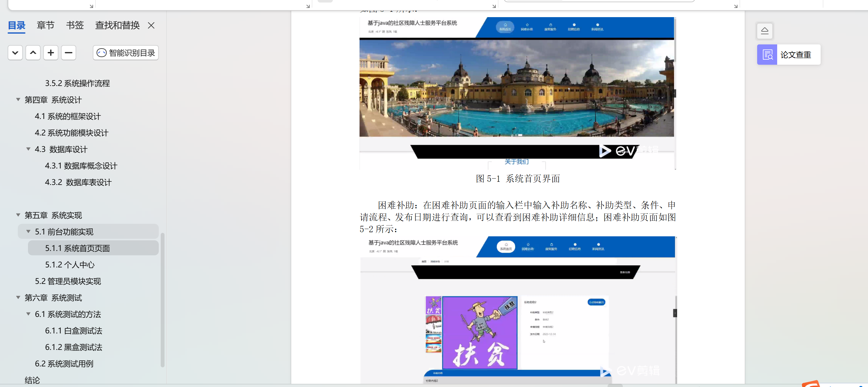Image resolution: width=868 pixels, height=387 pixels.
Task: Click the 智能识别目录 button
Action: 126,53
